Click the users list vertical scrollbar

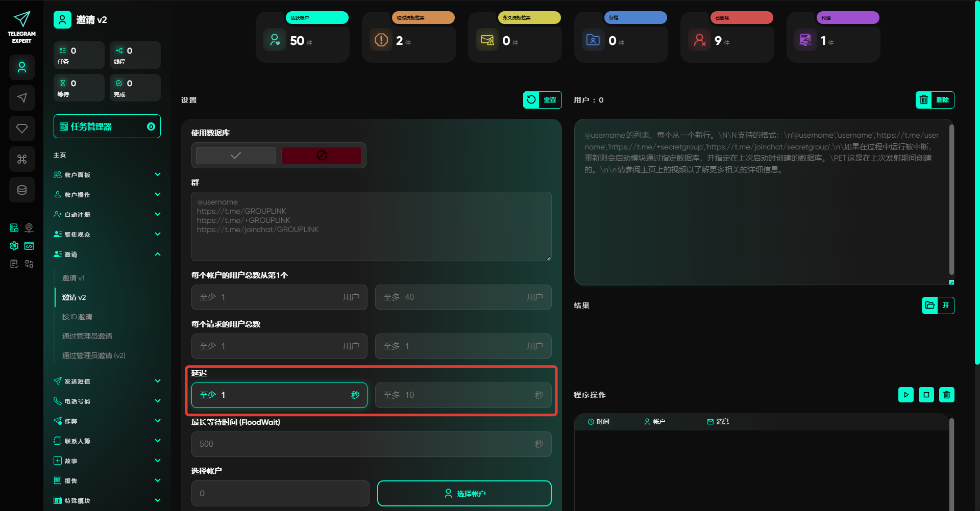coord(951,199)
